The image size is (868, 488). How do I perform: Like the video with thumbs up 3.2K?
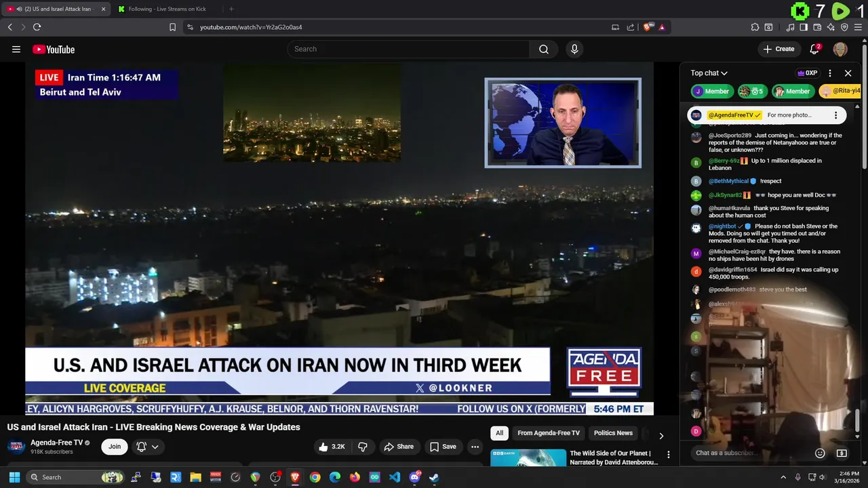coord(332,447)
